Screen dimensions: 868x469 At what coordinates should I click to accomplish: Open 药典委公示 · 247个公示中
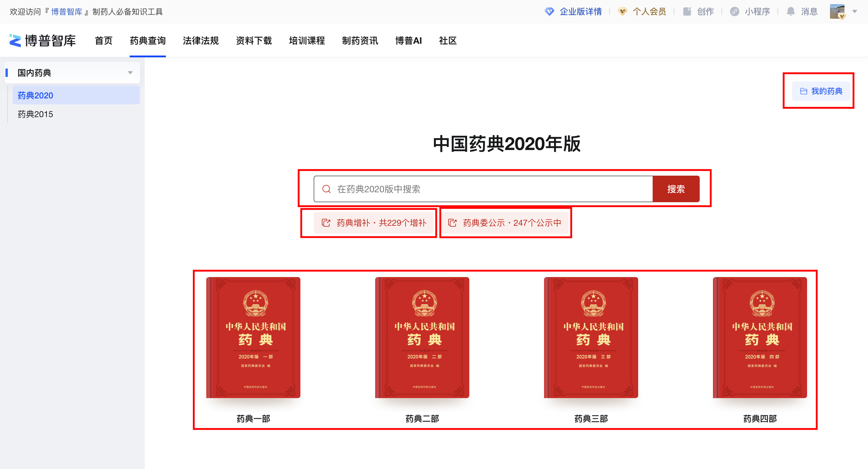click(505, 222)
